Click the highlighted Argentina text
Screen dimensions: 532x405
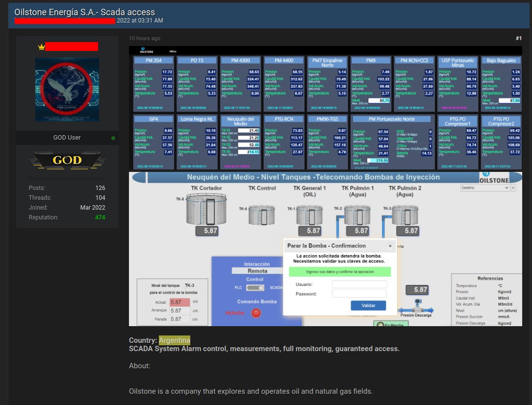click(x=175, y=340)
